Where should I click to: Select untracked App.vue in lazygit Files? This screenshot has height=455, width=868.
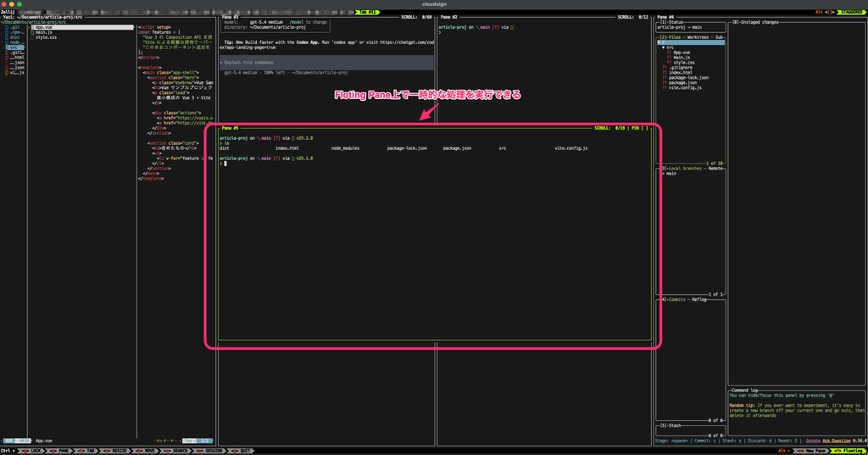pyautogui.click(x=682, y=53)
